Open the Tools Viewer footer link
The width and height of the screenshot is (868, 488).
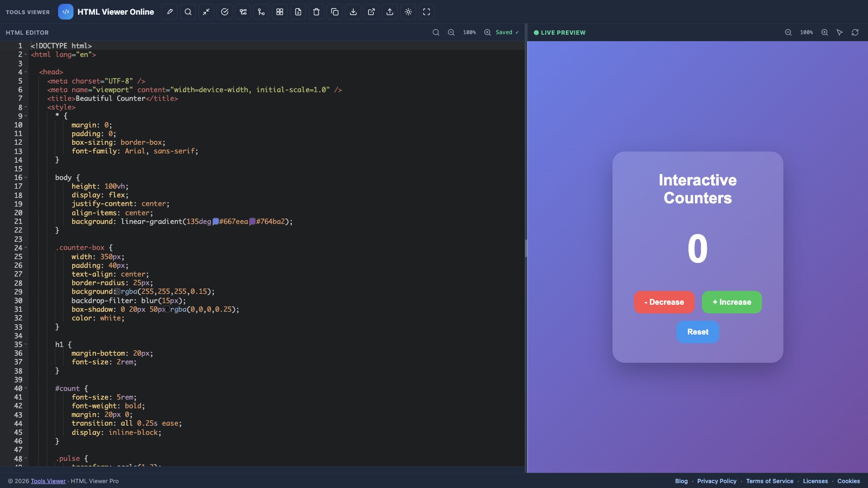48,481
